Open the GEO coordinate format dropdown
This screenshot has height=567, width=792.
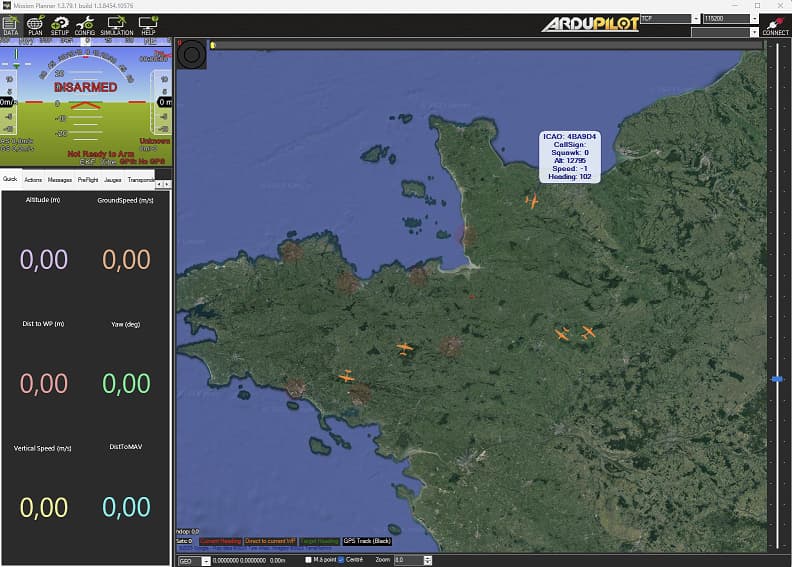pos(206,561)
